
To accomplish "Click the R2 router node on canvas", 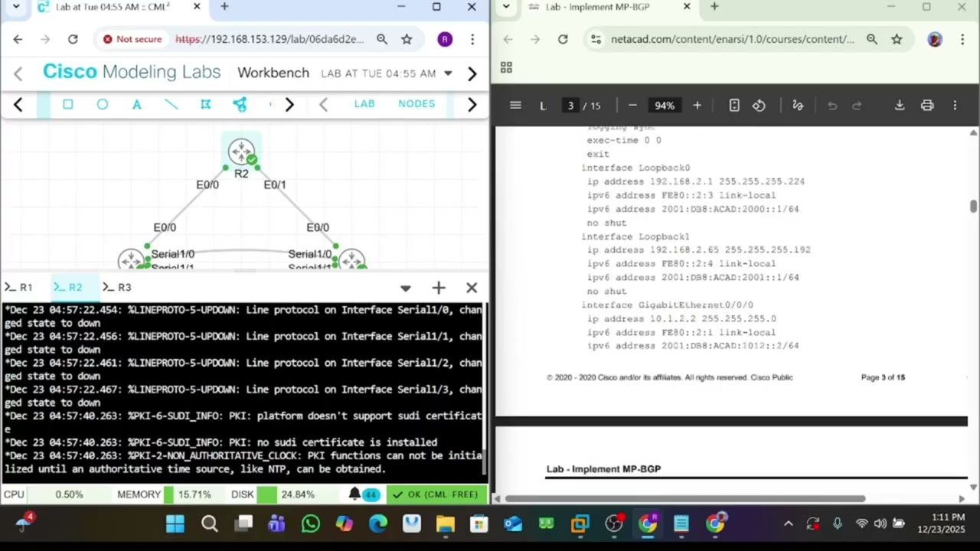I will pos(241,153).
